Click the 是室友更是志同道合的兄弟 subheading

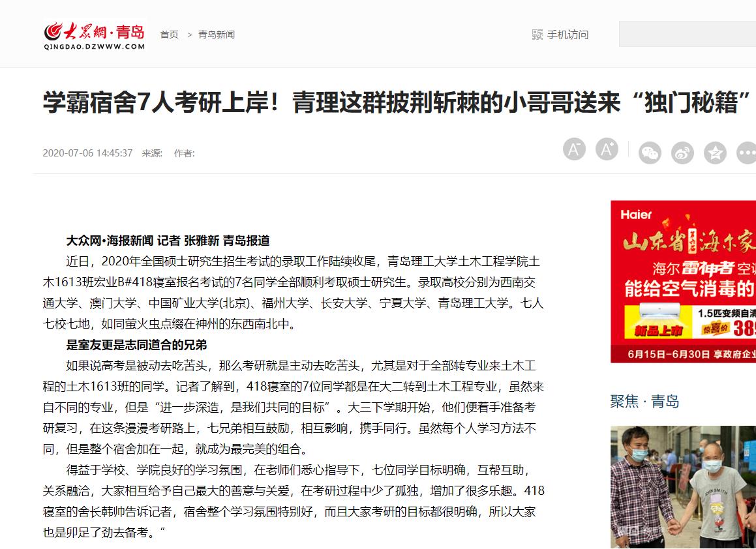point(136,345)
